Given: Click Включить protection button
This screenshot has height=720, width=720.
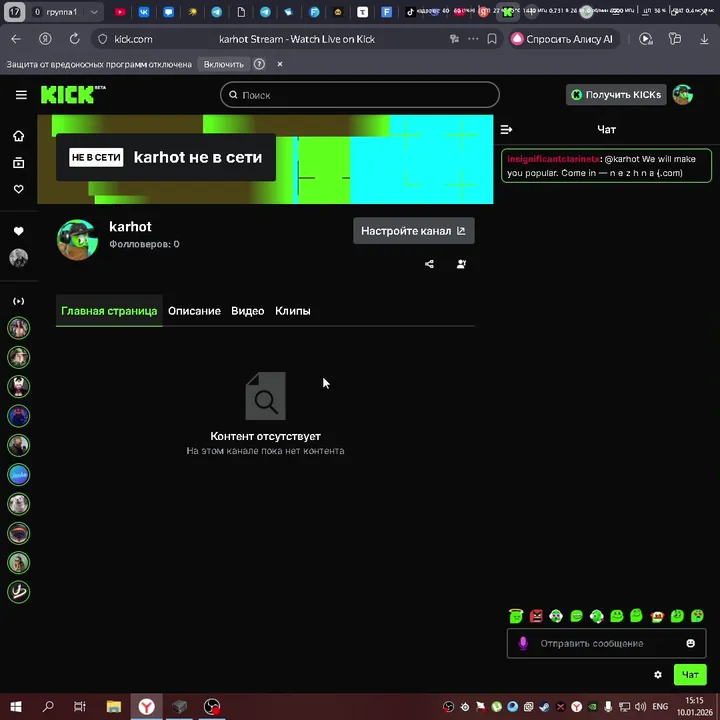Looking at the screenshot, I should tap(224, 64).
